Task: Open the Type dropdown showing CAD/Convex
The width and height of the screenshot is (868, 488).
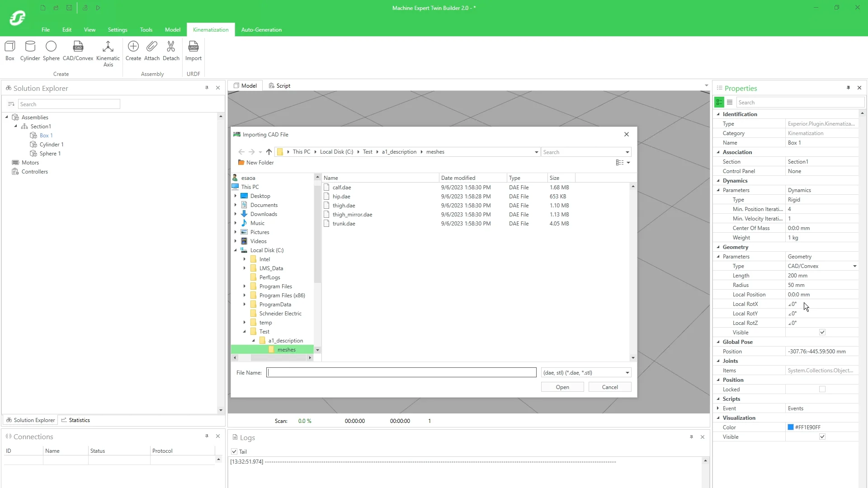Action: coord(854,266)
